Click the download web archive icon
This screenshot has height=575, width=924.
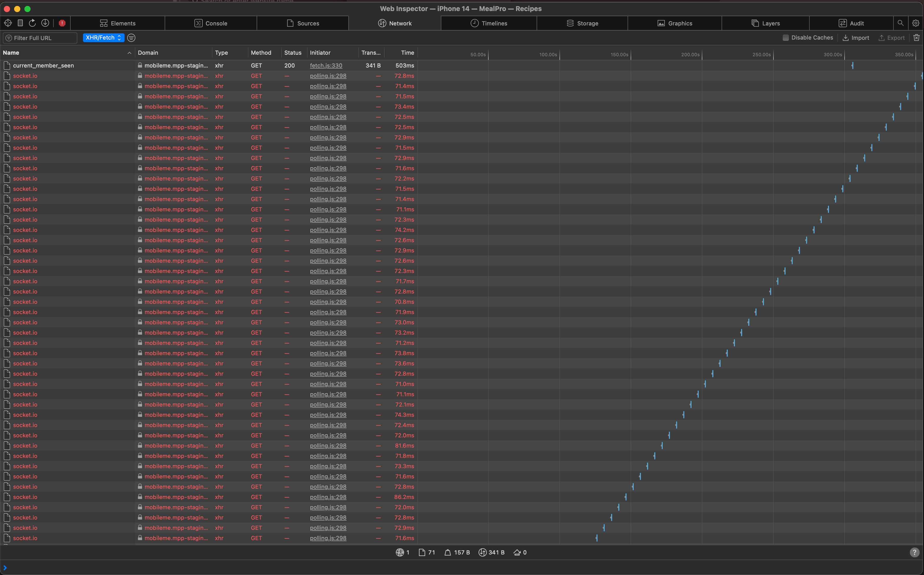pyautogui.click(x=45, y=23)
